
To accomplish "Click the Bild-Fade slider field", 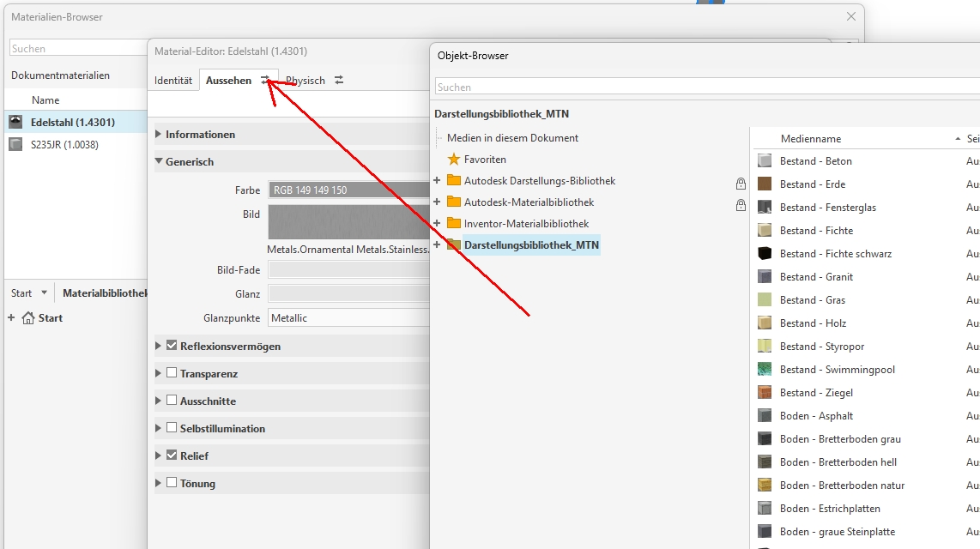I will point(348,270).
